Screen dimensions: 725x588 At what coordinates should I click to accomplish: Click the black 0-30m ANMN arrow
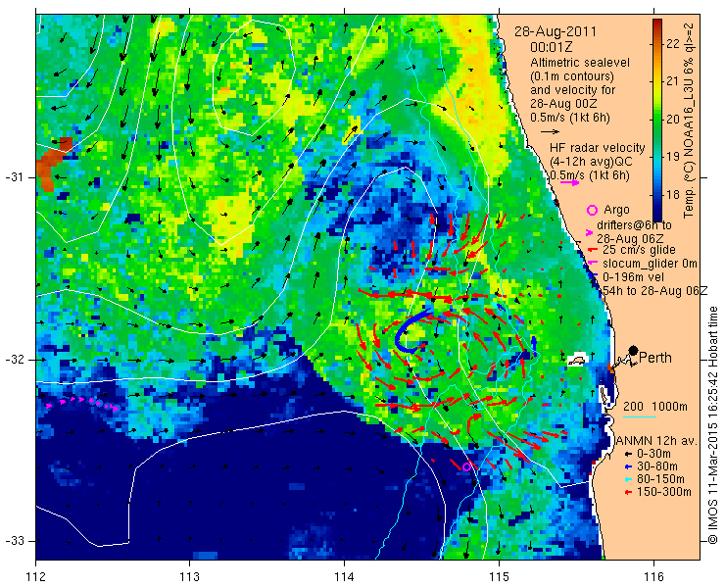628,455
